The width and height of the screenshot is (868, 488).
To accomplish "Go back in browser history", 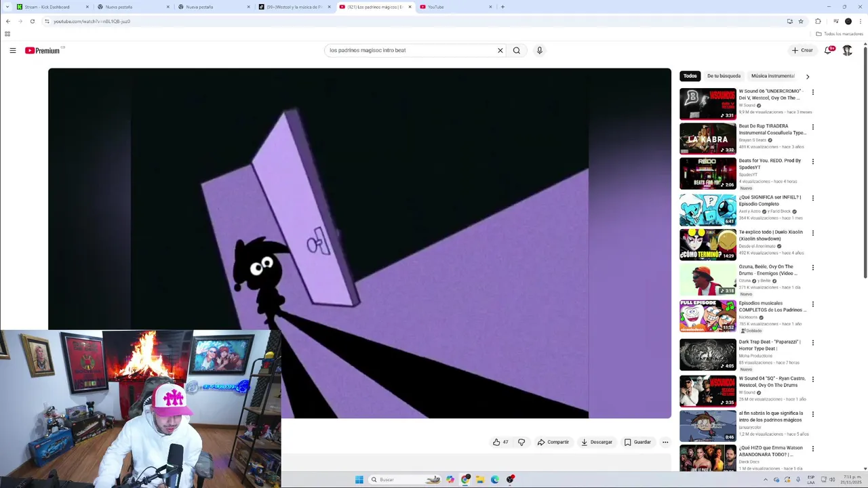I will tap(7, 21).
